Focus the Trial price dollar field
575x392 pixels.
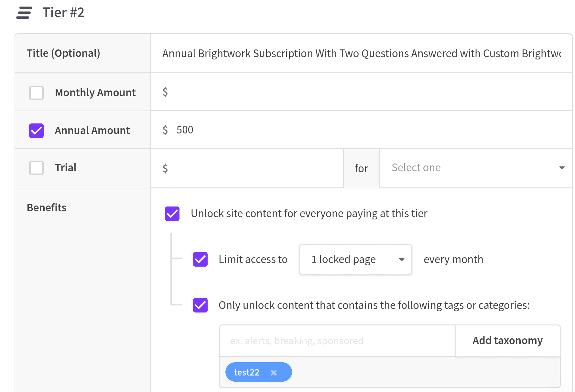pyautogui.click(x=247, y=168)
